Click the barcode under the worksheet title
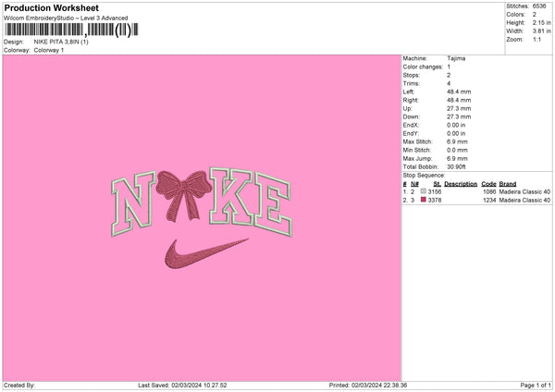Image resolution: width=555 pixels, height=392 pixels. click(x=71, y=31)
